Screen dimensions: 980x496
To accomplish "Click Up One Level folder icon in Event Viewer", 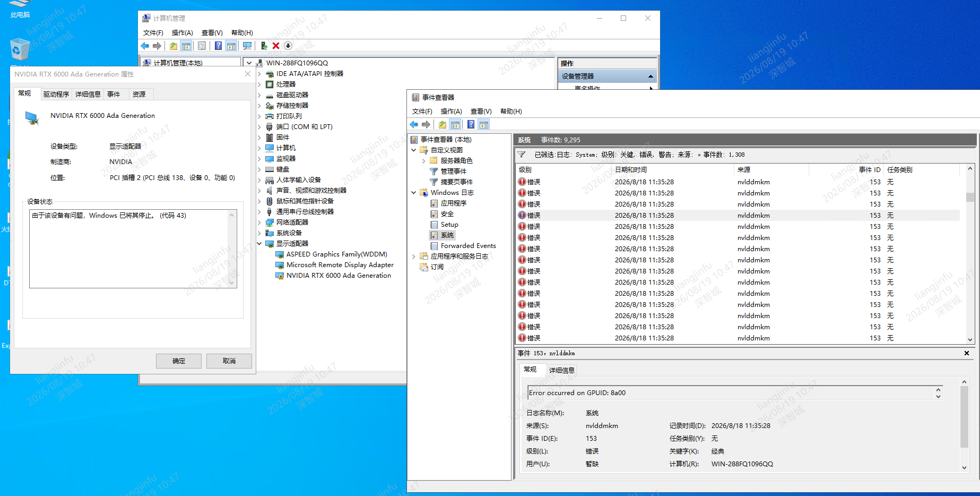I will click(443, 125).
